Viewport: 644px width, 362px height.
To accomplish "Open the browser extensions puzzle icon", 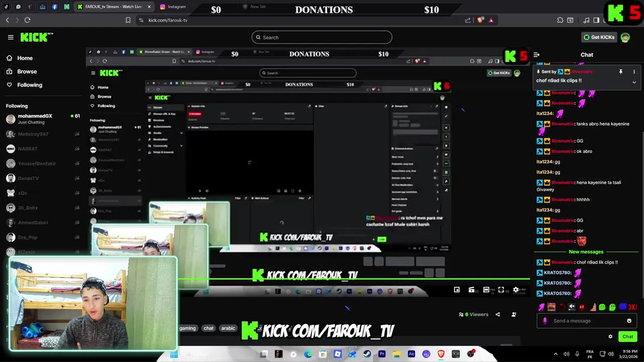I will [x=560, y=20].
